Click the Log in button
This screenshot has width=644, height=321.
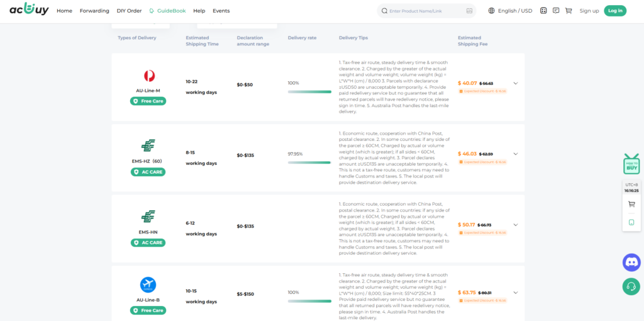point(615,11)
